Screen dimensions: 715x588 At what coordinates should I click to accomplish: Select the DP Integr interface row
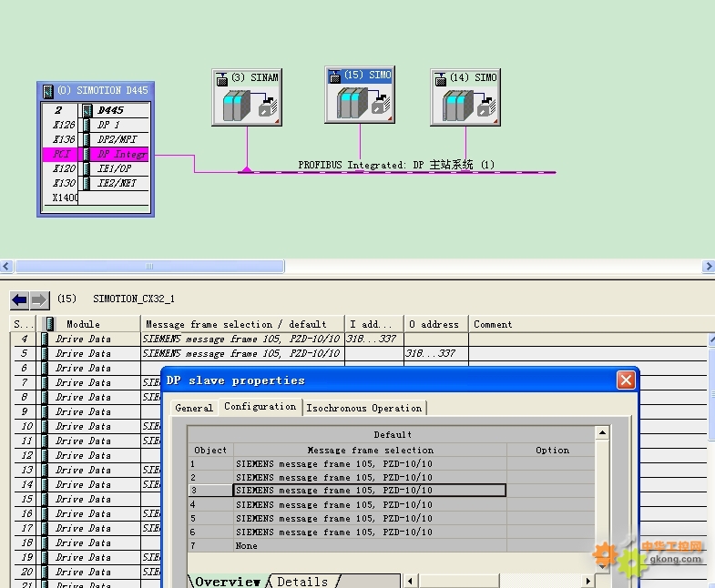pyautogui.click(x=96, y=154)
